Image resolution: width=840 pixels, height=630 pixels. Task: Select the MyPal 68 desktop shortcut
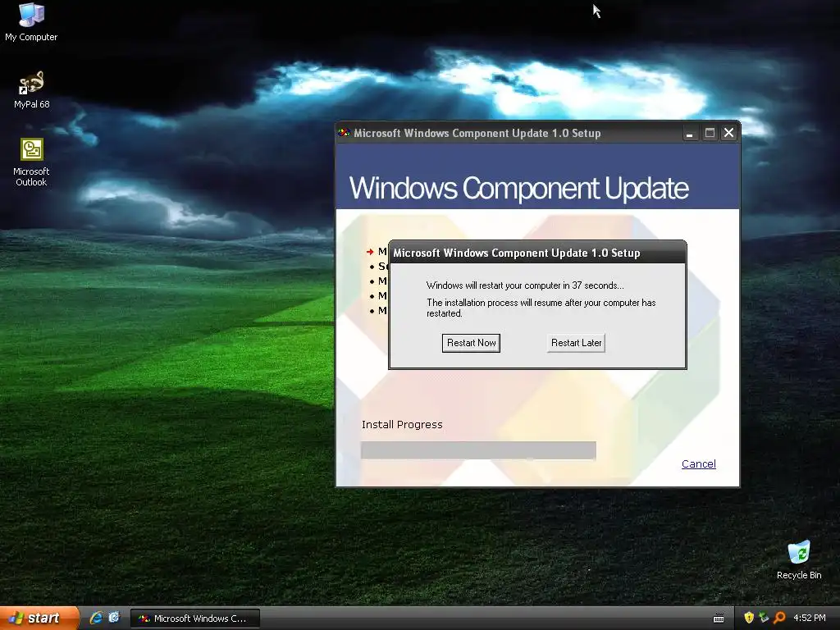pyautogui.click(x=31, y=89)
